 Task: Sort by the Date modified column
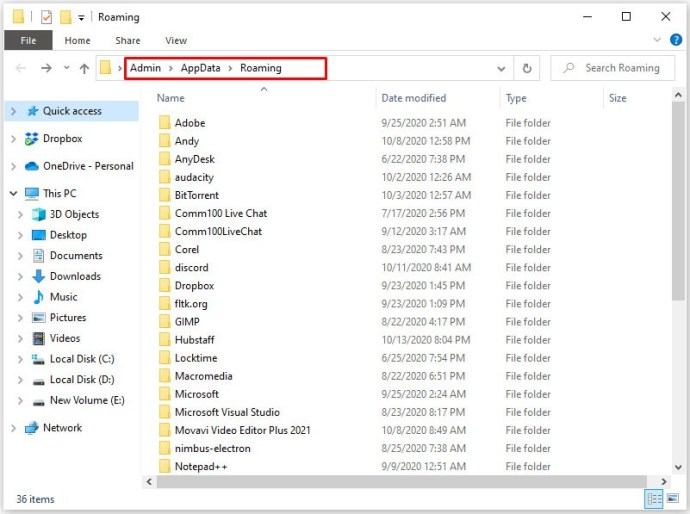coord(414,98)
